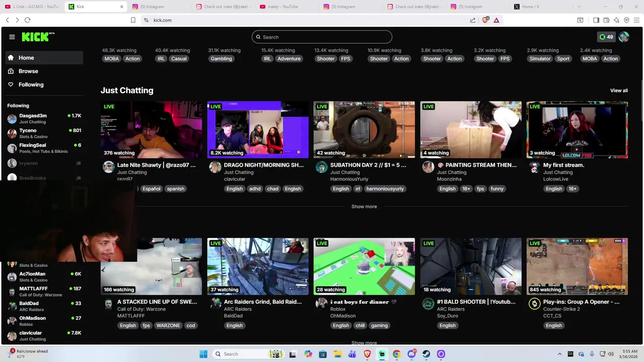Open DRAGO NIGHT/MORNING stream thumbnail

click(258, 130)
